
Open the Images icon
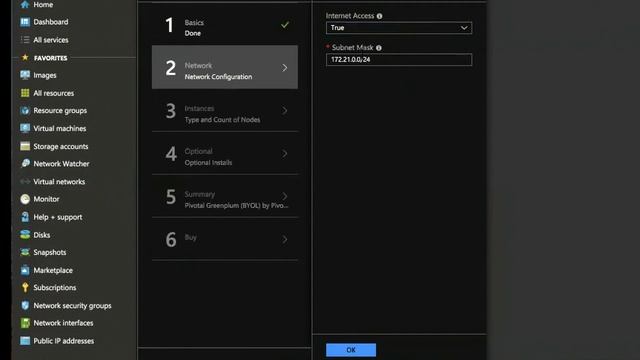(x=25, y=75)
